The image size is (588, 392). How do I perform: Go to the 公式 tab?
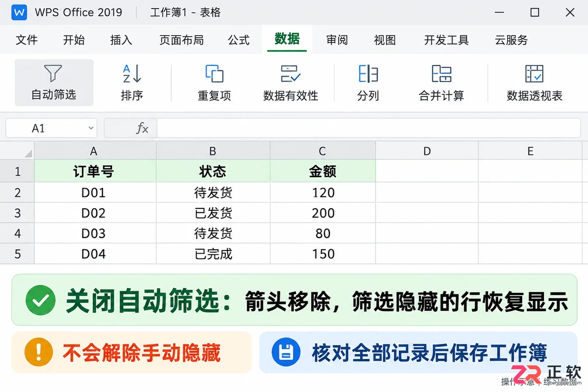(x=238, y=40)
